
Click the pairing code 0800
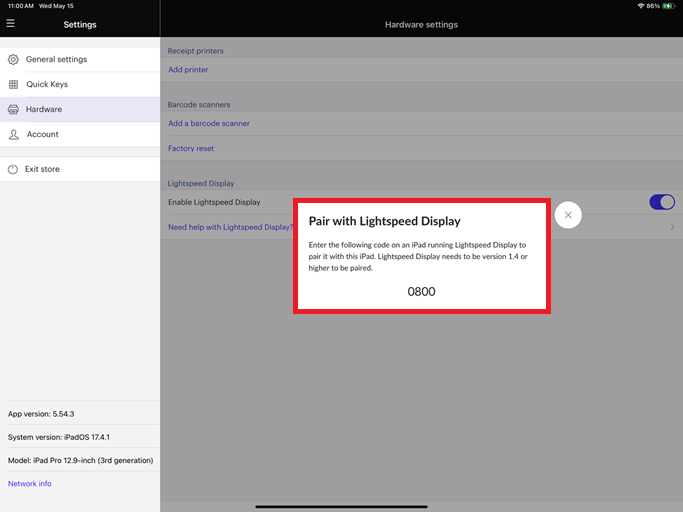[x=421, y=292]
